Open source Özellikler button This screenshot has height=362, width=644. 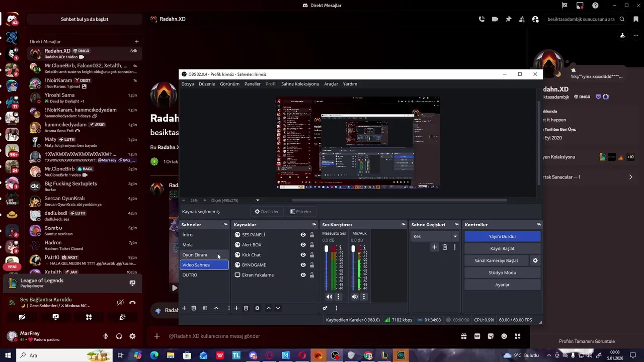click(x=267, y=212)
